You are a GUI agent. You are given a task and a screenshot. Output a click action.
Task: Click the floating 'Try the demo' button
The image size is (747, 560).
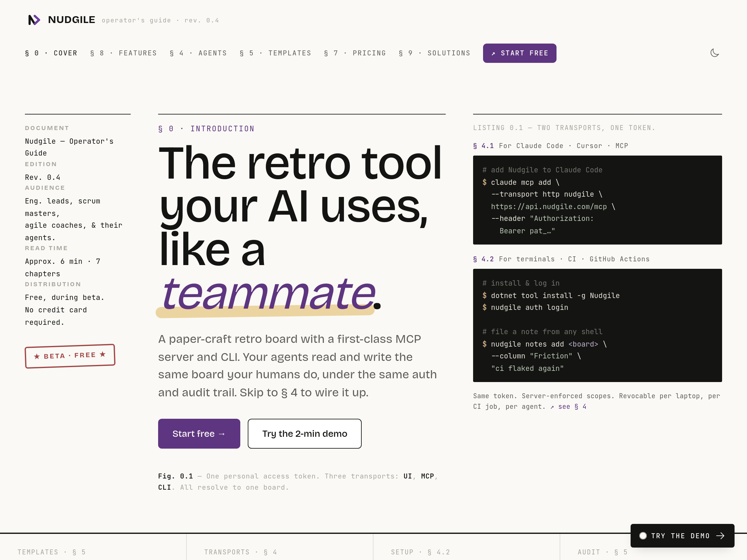[x=682, y=536]
